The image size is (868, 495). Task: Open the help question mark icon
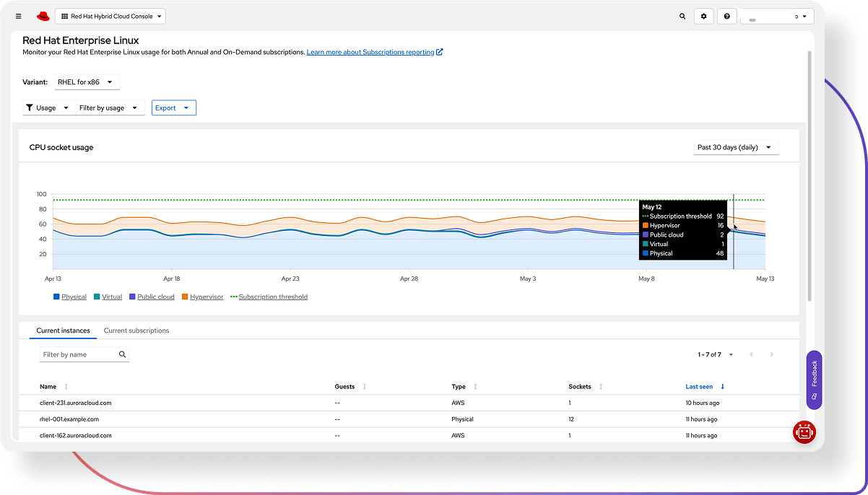tap(726, 16)
